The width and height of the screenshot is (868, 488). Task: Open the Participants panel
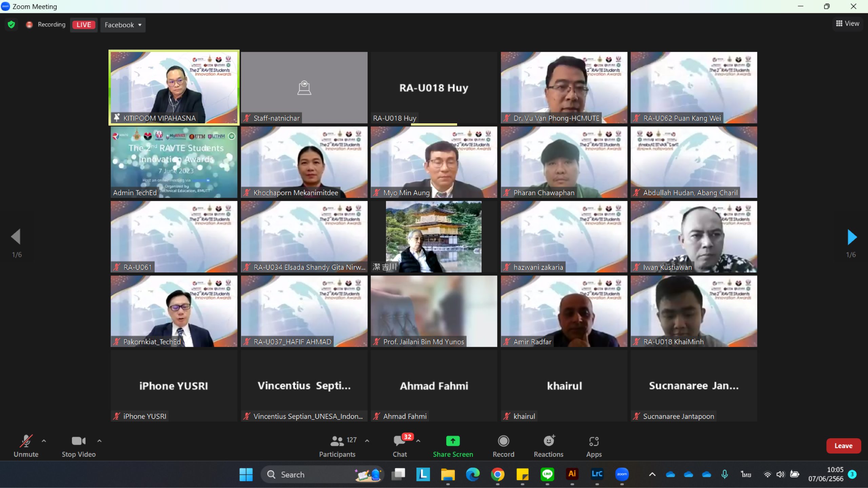337,446
